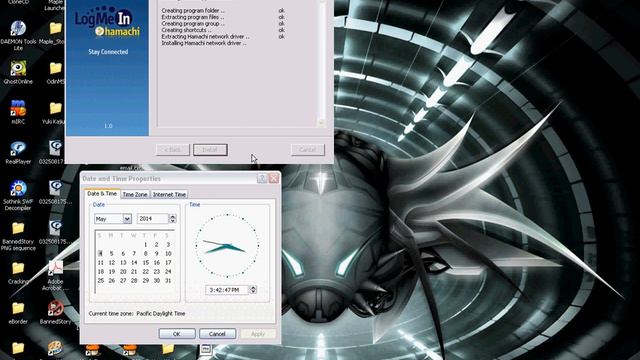The height and width of the screenshot is (360, 640).
Task: Select day 31 in the calendar
Action: pyautogui.click(x=168, y=280)
